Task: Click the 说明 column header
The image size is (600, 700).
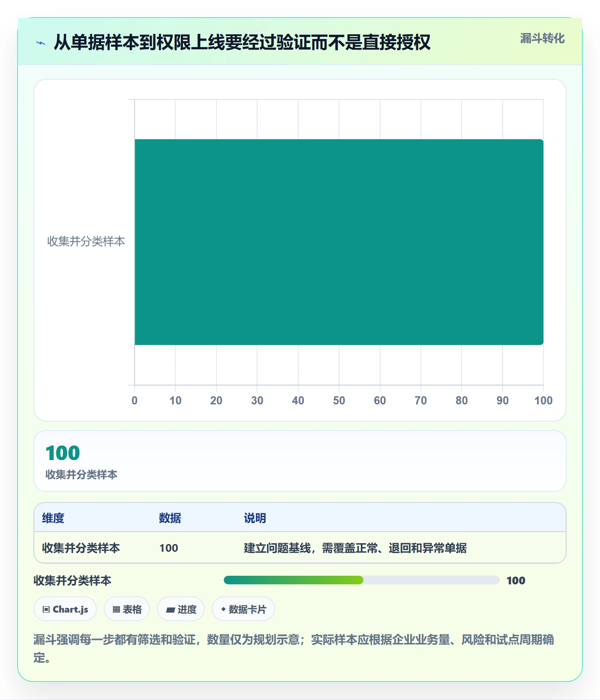Action: tap(255, 518)
